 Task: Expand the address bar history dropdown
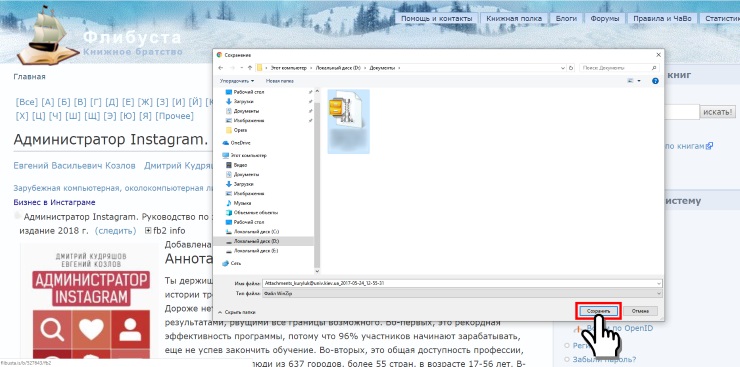tap(563, 68)
